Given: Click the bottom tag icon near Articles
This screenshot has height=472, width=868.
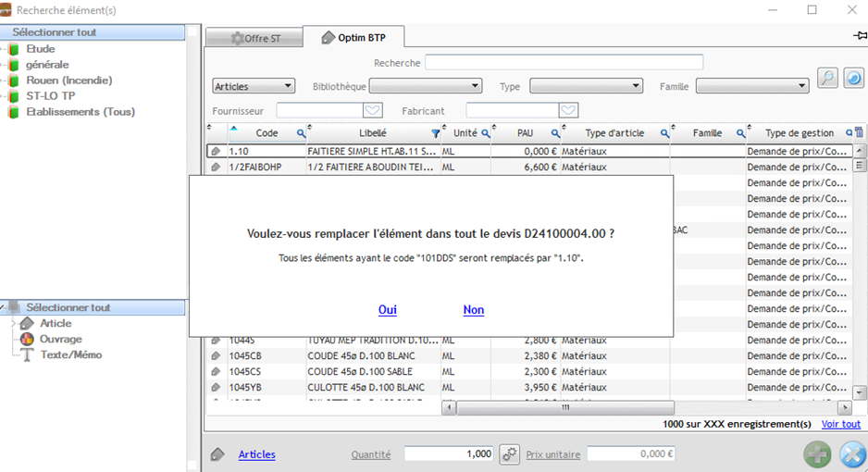Looking at the screenshot, I should [217, 454].
